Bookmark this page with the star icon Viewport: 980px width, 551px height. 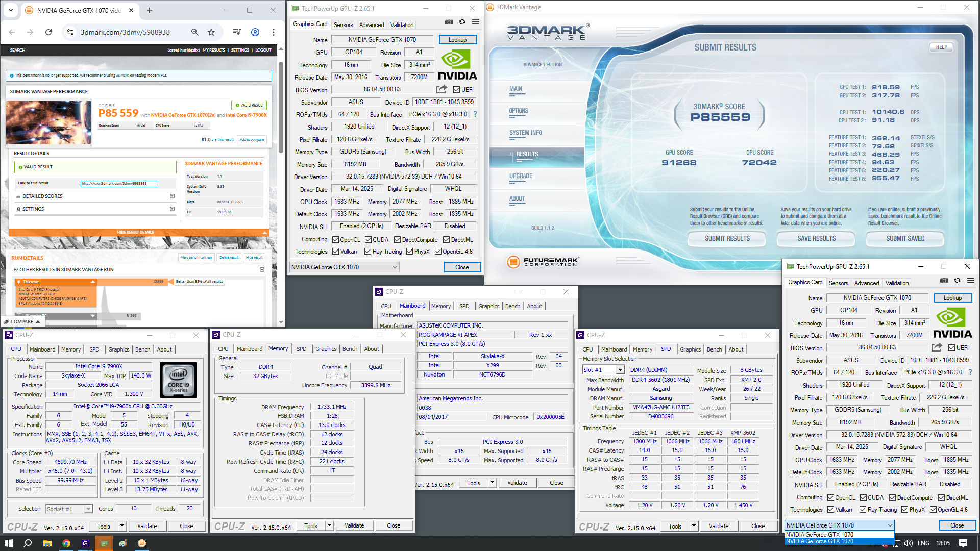211,32
